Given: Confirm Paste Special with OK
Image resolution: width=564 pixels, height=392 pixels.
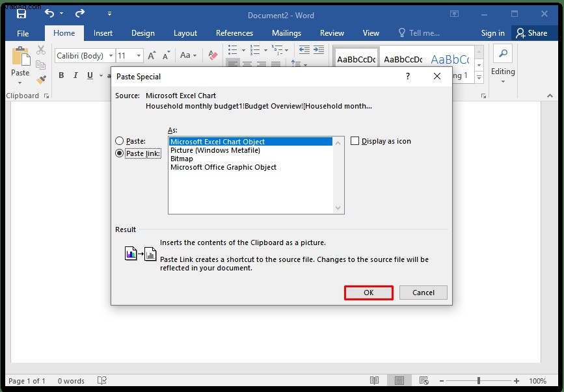Looking at the screenshot, I should click(369, 293).
